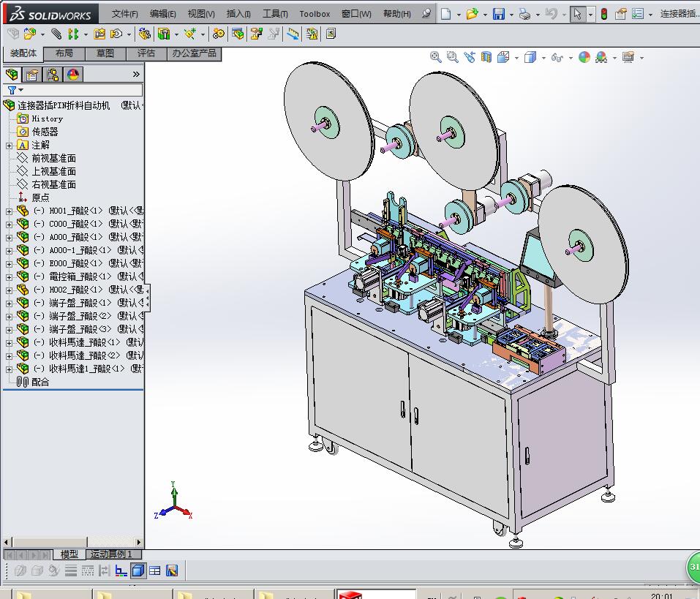The image size is (700, 599).
Task: Expand the 注解 folder in the tree
Action: click(x=9, y=146)
